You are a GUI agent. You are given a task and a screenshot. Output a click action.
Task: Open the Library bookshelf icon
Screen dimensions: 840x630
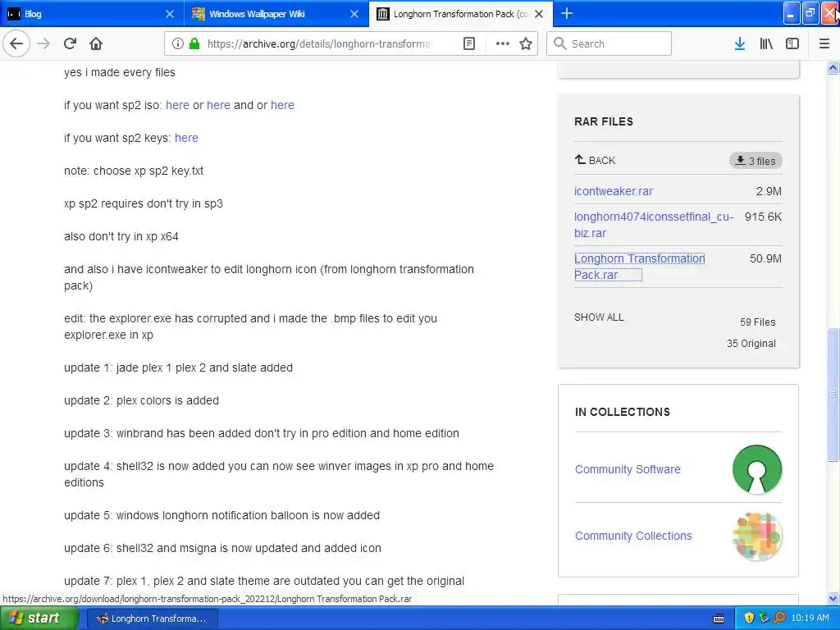coord(766,43)
